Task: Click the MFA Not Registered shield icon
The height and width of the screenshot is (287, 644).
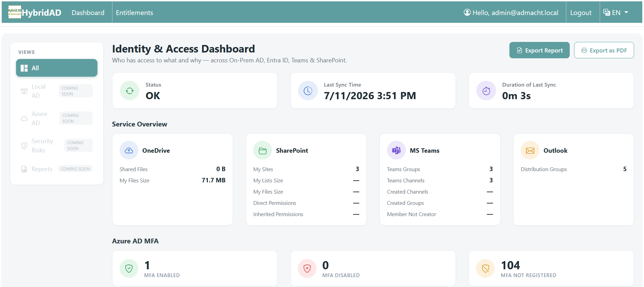Action: 485,269
